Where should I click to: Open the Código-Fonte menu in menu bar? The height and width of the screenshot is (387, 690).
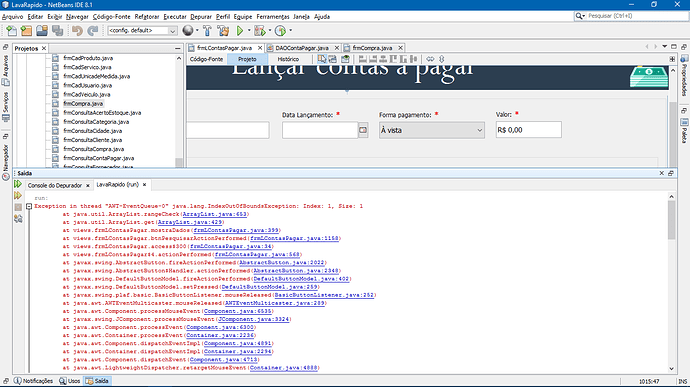[x=111, y=17]
